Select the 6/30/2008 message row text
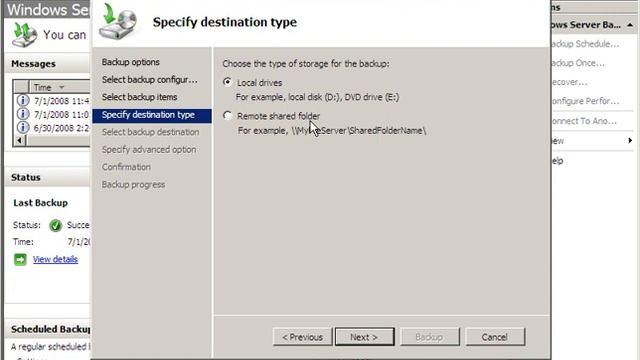This screenshot has width=640, height=360. click(61, 128)
